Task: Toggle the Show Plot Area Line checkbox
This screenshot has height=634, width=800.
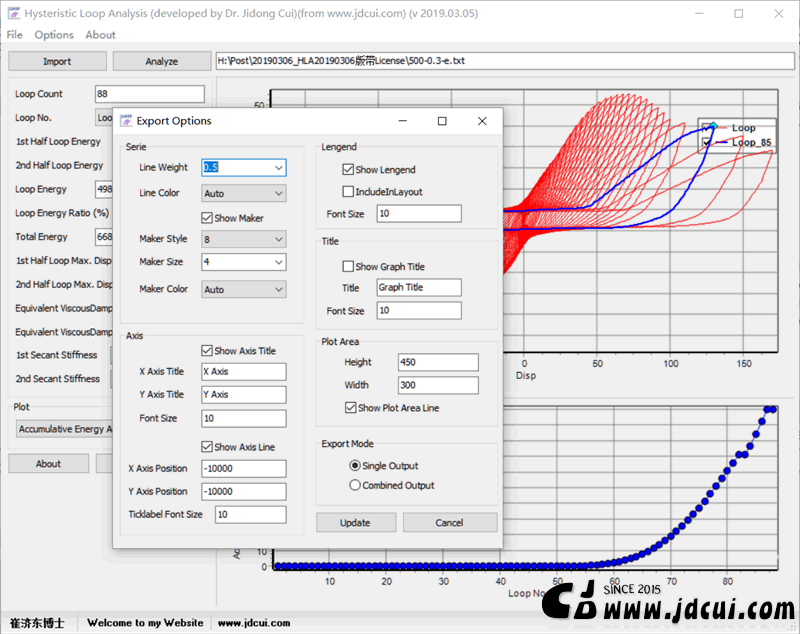Action: click(351, 408)
